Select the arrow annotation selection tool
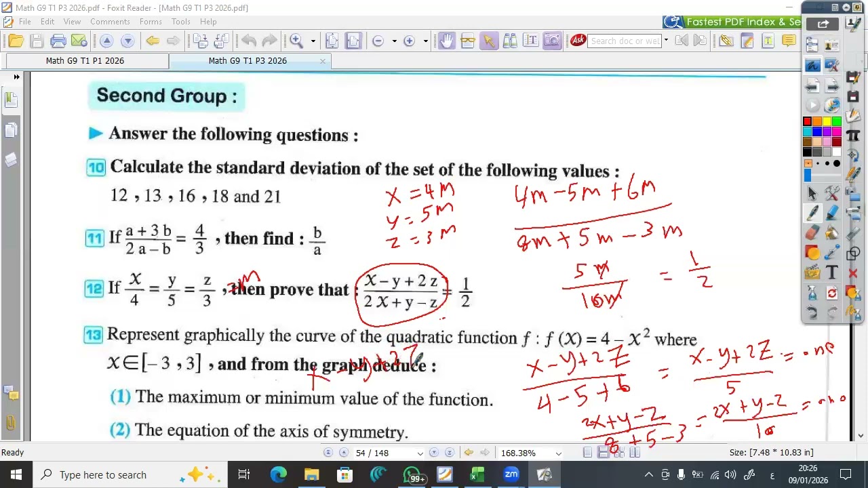868x488 pixels. (x=488, y=41)
